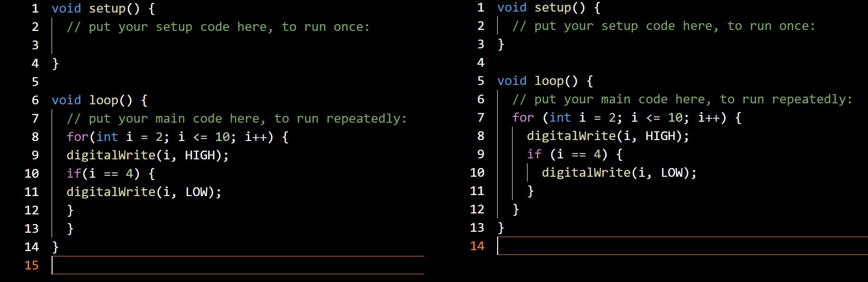Click line number 7 in right editor
The height and width of the screenshot is (282, 868).
pos(480,117)
